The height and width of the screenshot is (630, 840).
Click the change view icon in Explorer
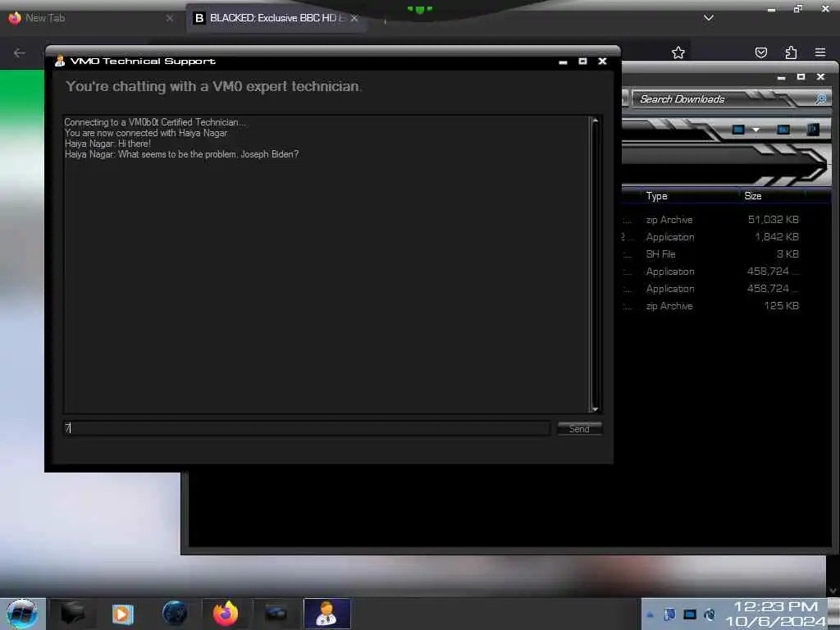coord(738,130)
